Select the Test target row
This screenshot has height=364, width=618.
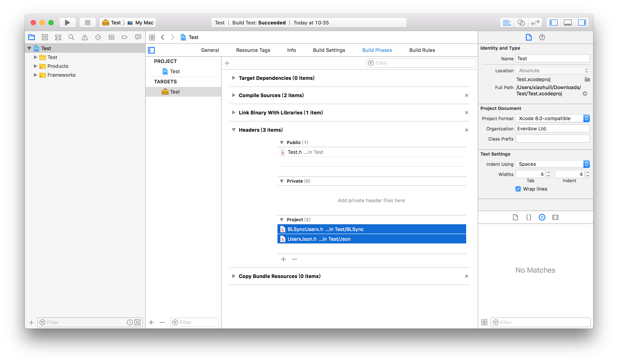[183, 92]
